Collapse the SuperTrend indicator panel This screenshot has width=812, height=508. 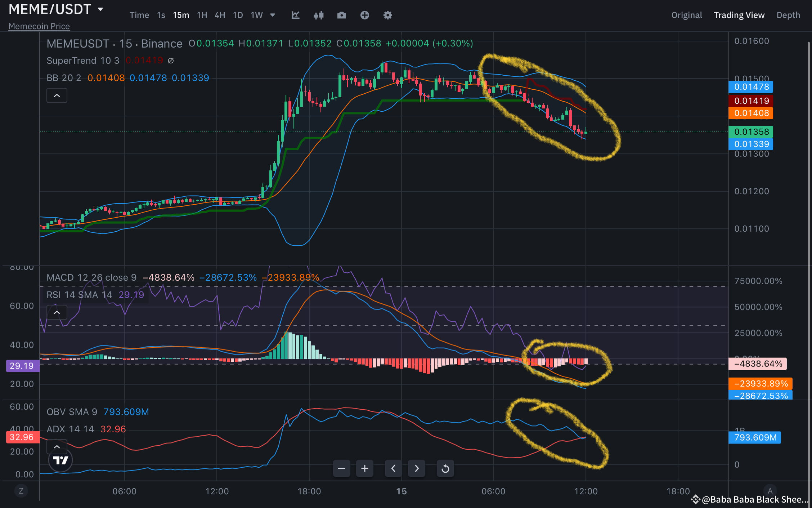tap(57, 95)
